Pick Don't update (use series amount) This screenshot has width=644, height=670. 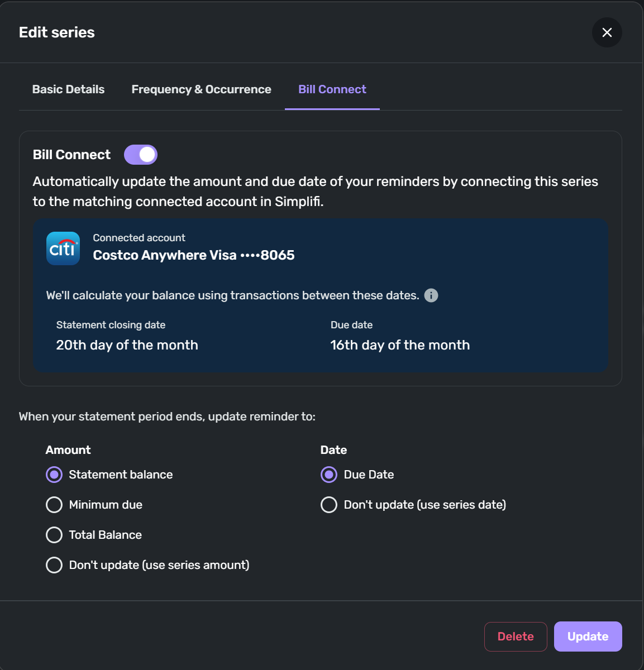(54, 565)
